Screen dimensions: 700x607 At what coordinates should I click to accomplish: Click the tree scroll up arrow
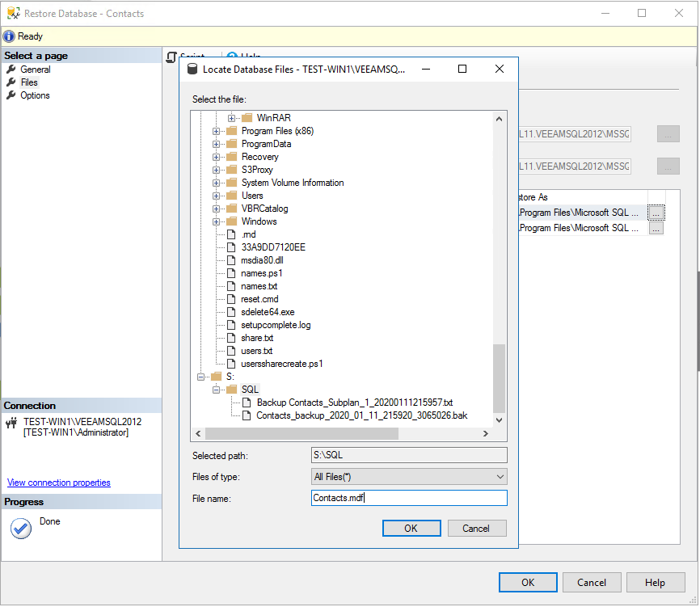(x=499, y=119)
